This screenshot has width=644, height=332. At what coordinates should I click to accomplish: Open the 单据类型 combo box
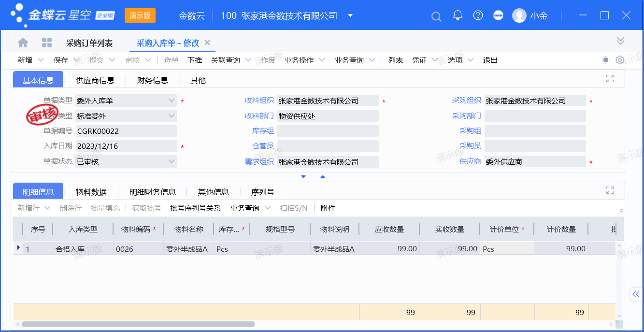126,101
